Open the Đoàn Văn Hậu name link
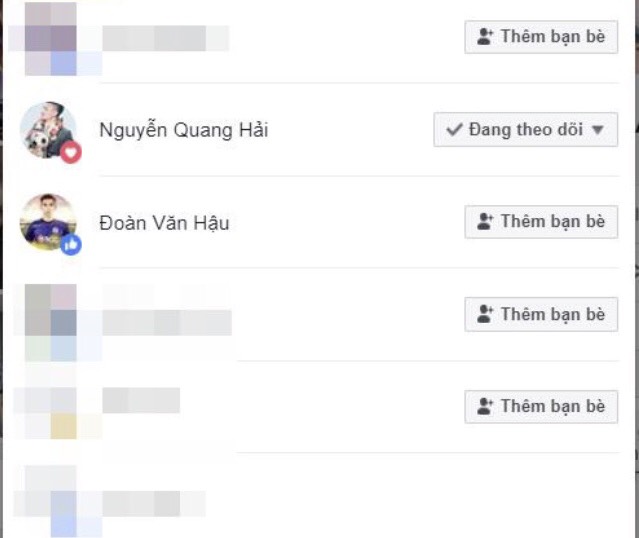Image resolution: width=639 pixels, height=538 pixels. pos(164,223)
